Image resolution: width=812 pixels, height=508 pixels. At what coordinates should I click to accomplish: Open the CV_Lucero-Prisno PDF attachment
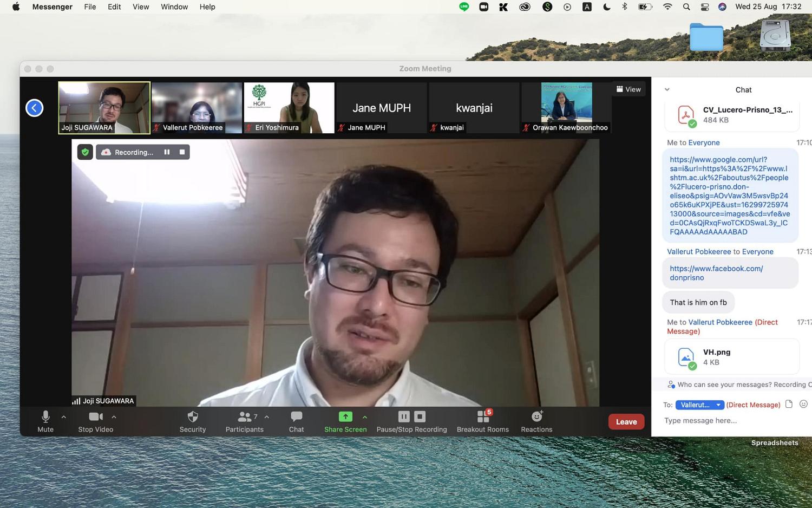coord(731,115)
